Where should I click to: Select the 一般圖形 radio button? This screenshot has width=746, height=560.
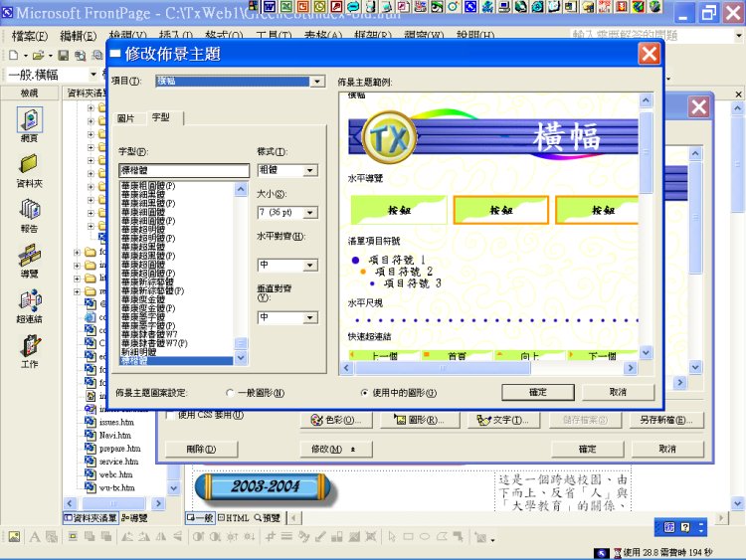(x=231, y=393)
